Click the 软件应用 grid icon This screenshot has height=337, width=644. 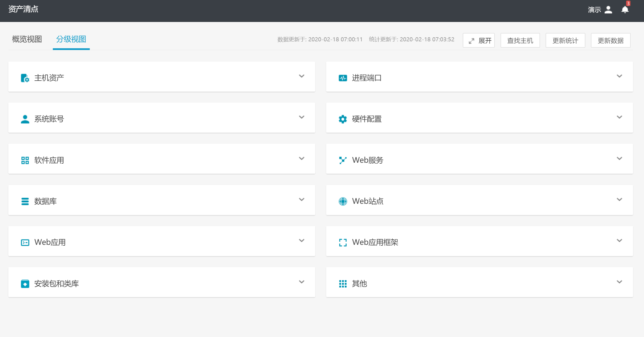click(x=25, y=160)
